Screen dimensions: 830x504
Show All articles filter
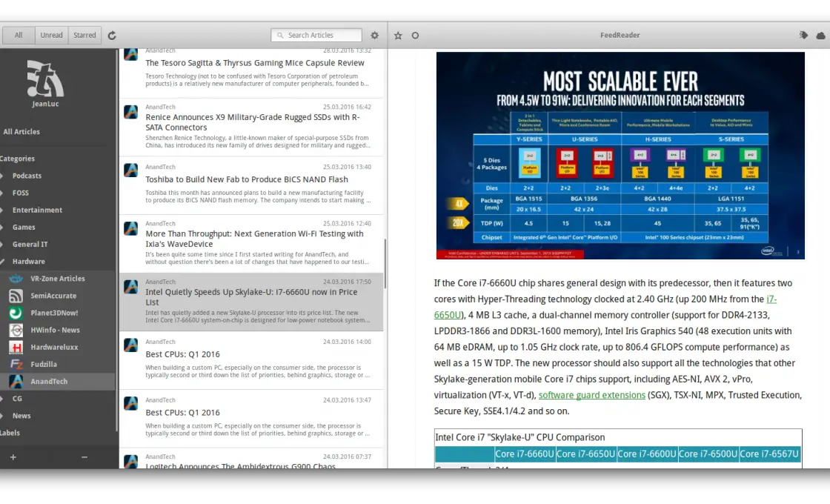click(x=19, y=36)
